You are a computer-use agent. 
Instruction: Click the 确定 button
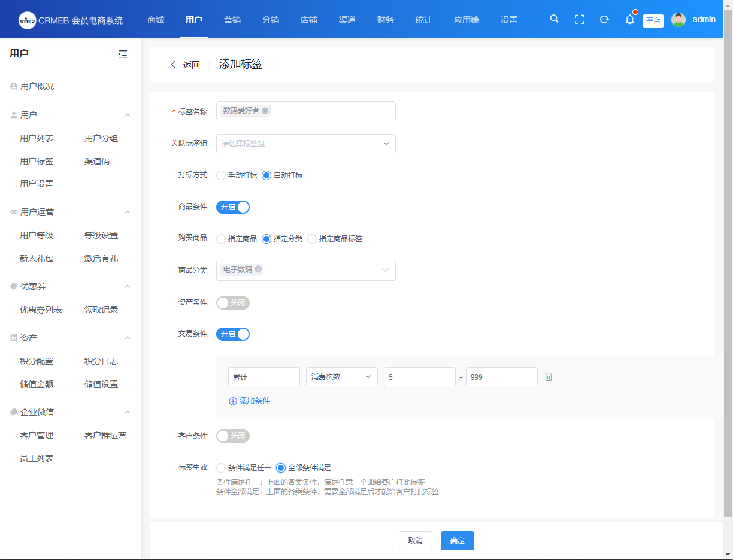(x=457, y=541)
